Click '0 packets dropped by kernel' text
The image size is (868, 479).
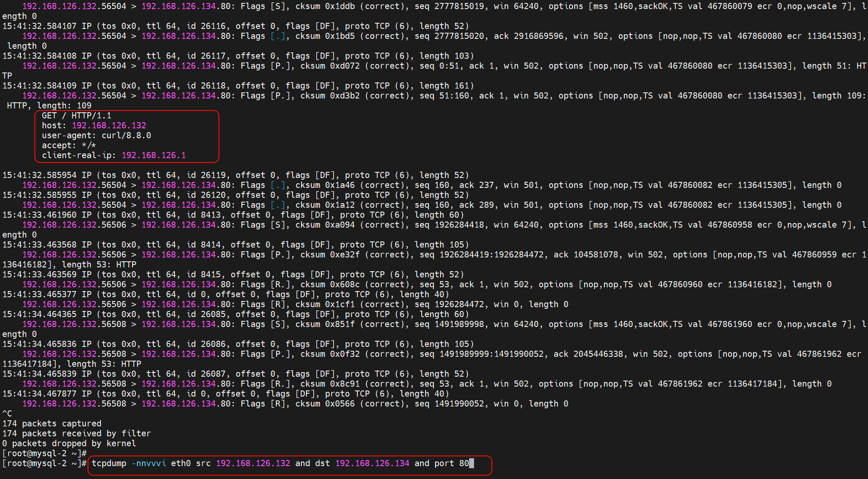point(69,443)
